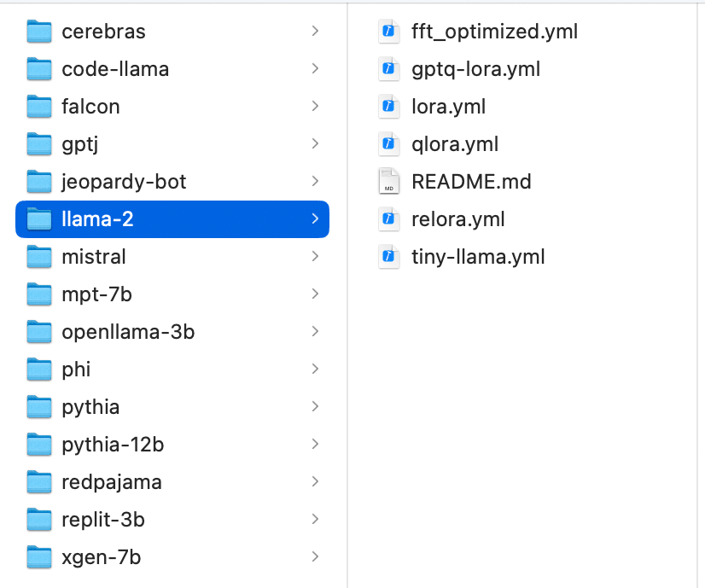
Task: Select the 'cerebras' folder name
Action: tap(103, 32)
